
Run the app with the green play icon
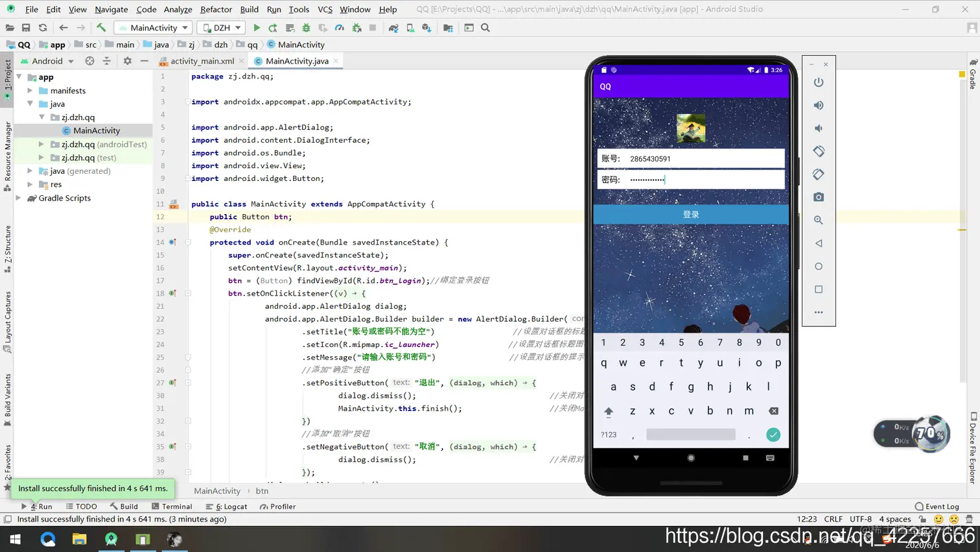coord(257,28)
